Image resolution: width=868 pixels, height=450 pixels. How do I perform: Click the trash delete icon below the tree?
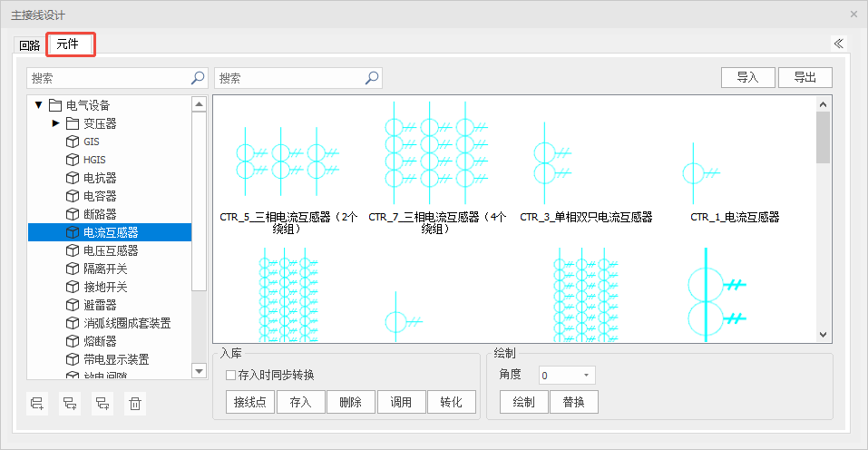click(x=135, y=404)
